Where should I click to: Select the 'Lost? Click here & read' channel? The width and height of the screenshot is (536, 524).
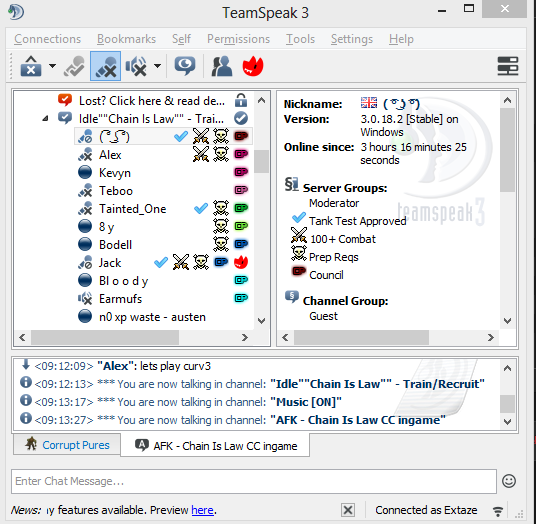[152, 101]
